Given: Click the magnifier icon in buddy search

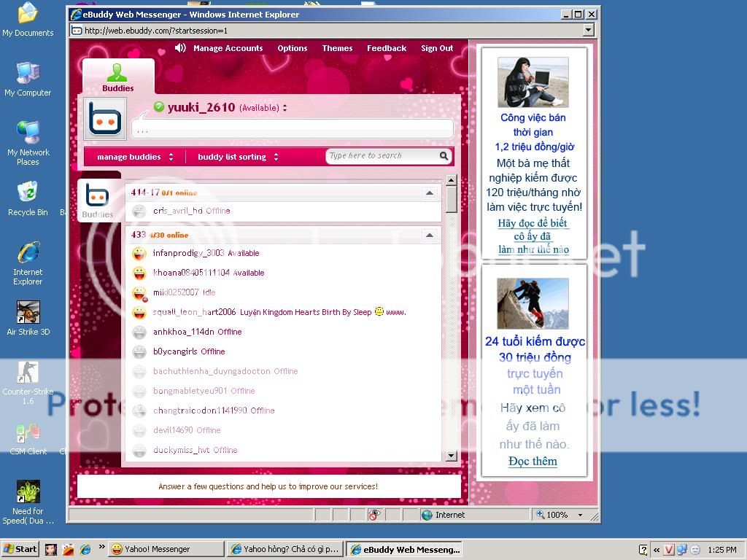Looking at the screenshot, I should pos(444,156).
